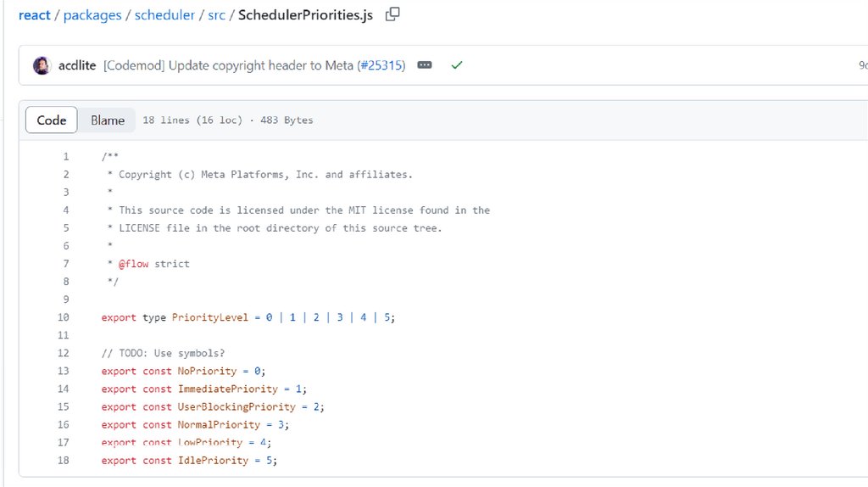Select line number 18 in the gutter
Screen dimensions: 868x487
tap(64, 461)
